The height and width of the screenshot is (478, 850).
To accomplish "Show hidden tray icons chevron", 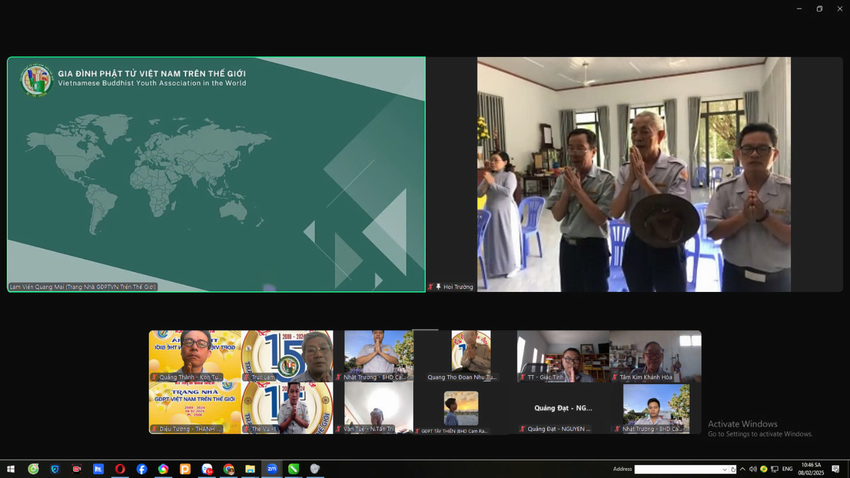I will pyautogui.click(x=742, y=469).
